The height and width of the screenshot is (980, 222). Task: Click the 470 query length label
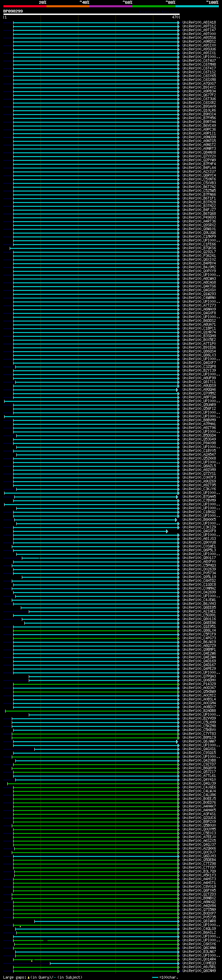coord(175,17)
